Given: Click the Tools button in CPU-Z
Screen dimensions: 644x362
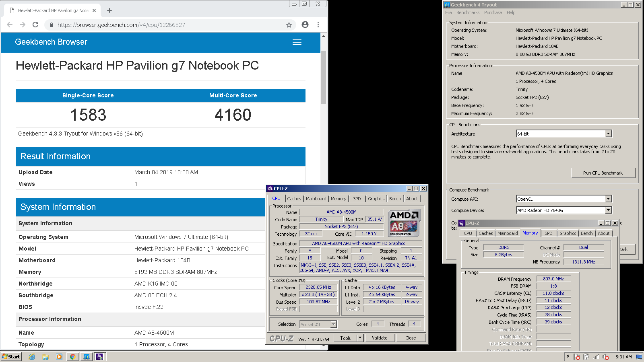Looking at the screenshot, I should pyautogui.click(x=345, y=338).
